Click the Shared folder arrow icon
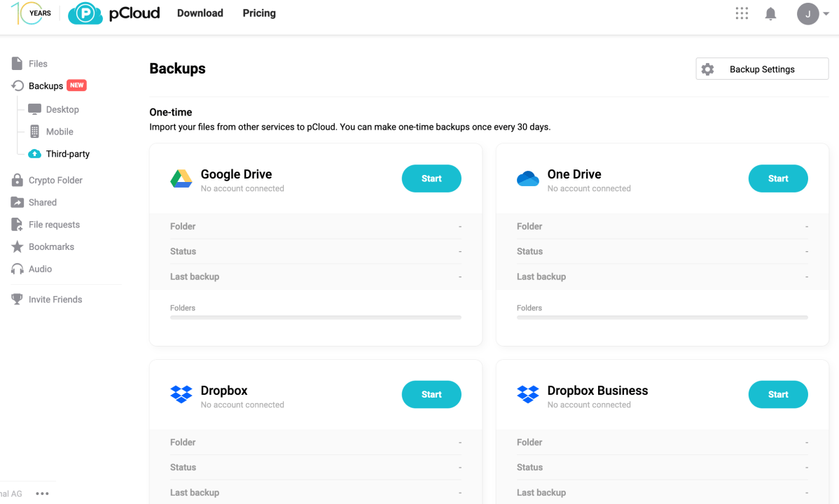This screenshot has width=839, height=504. (x=17, y=202)
